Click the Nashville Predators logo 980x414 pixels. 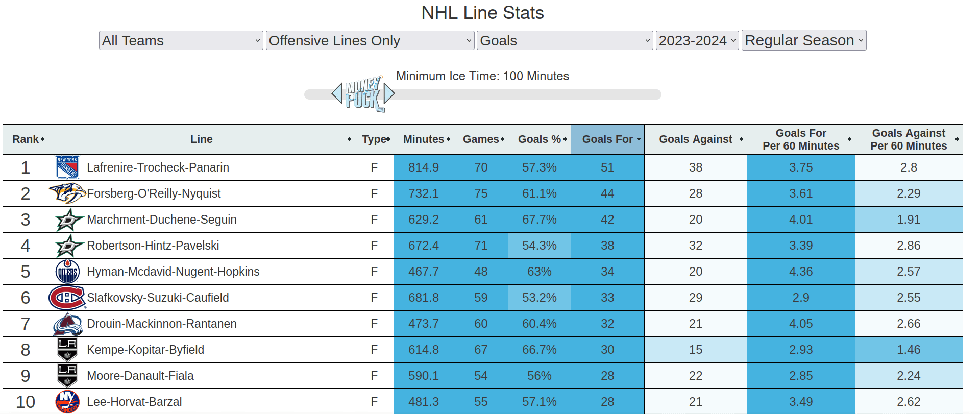click(x=67, y=193)
